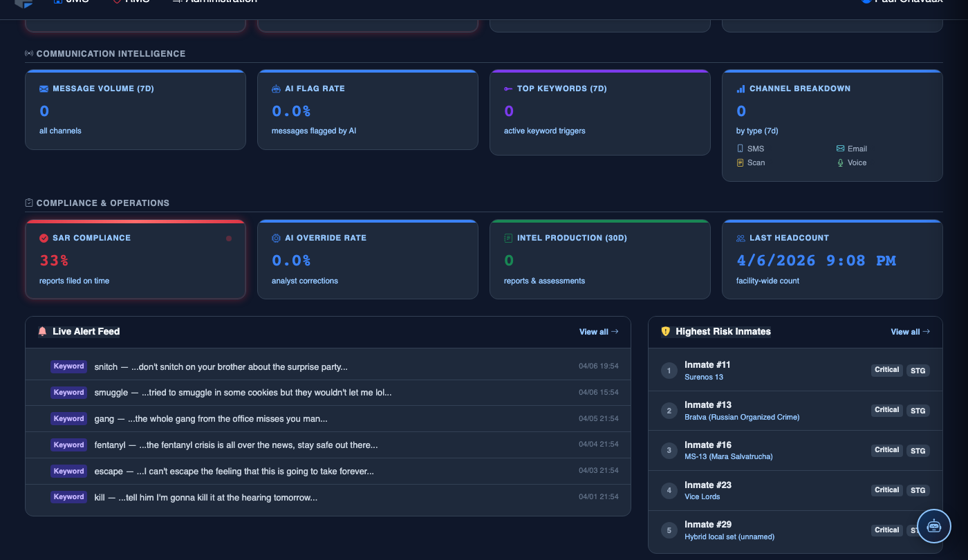Click the SMS phone icon in Channel Breakdown
The image size is (968, 560).
(x=740, y=149)
